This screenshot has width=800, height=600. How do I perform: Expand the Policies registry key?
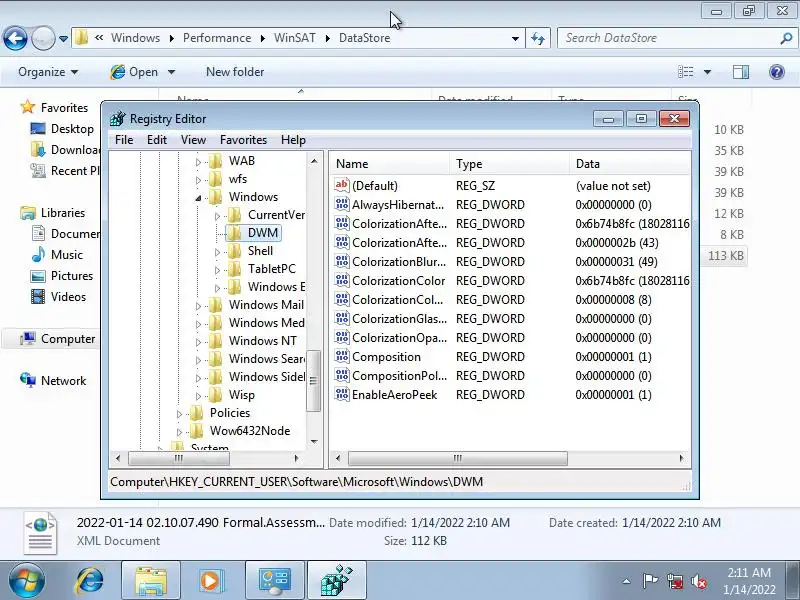coord(180,414)
